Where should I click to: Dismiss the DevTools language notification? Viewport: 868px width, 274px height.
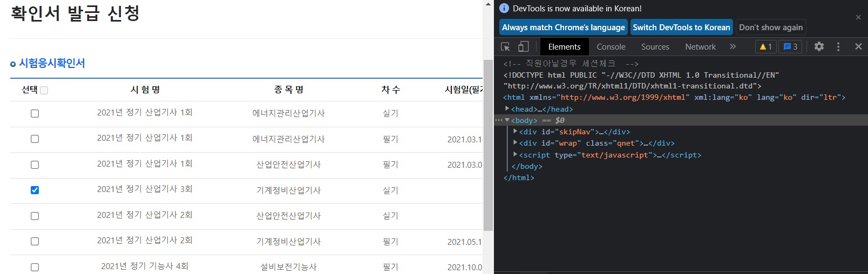pyautogui.click(x=858, y=17)
